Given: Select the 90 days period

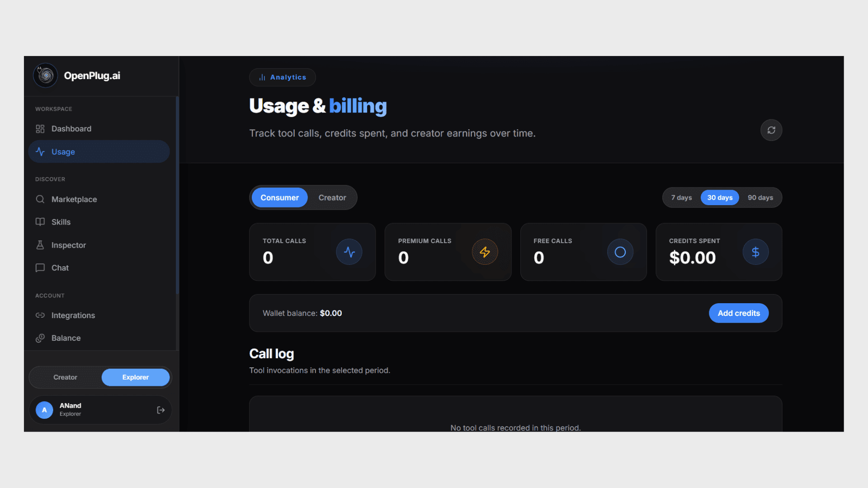Looking at the screenshot, I should (x=760, y=197).
